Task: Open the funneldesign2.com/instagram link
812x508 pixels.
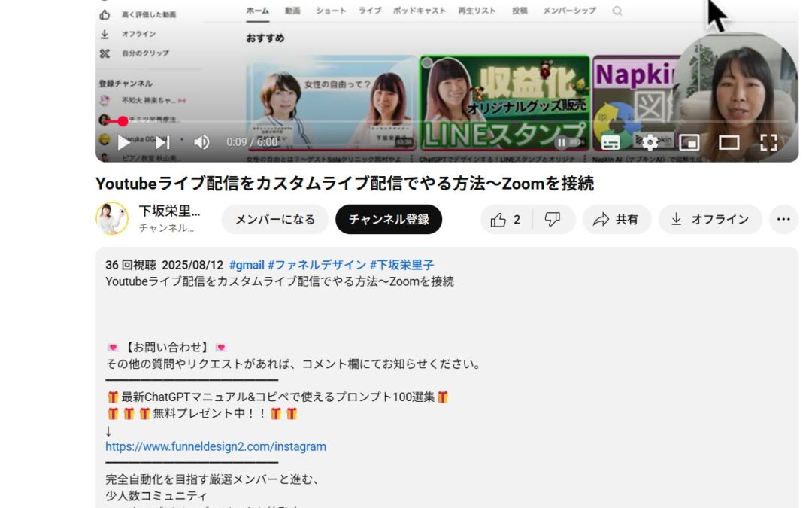Action: pos(216,446)
